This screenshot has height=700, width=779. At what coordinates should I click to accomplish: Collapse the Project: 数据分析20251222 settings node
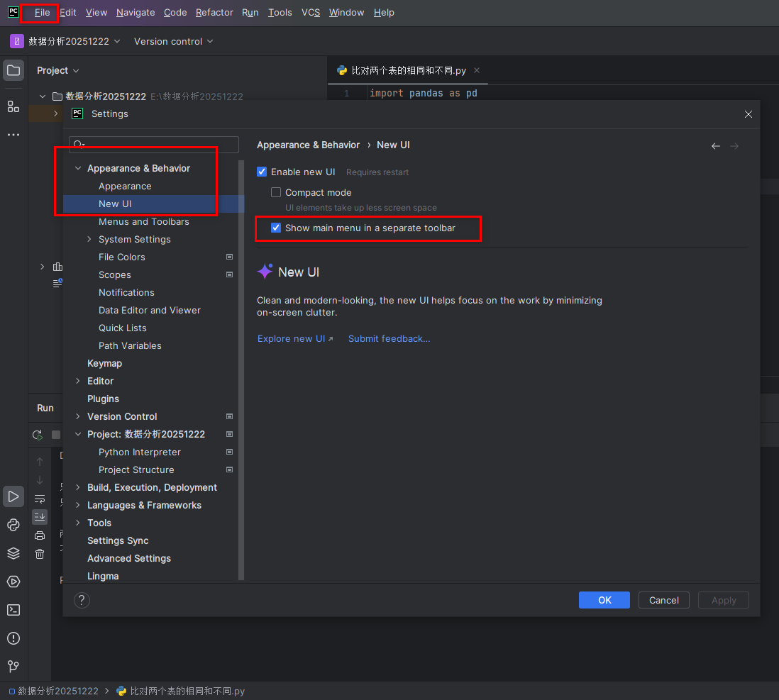(x=78, y=434)
